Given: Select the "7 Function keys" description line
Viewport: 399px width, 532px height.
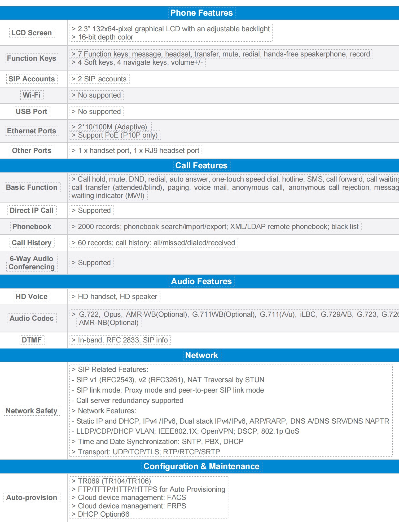Looking at the screenshot, I should (221, 54).
